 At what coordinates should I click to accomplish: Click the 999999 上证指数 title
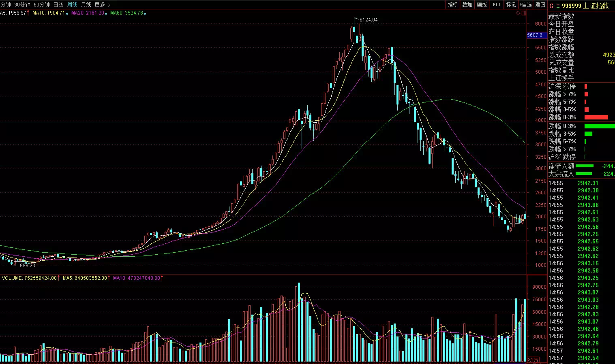(x=585, y=6)
